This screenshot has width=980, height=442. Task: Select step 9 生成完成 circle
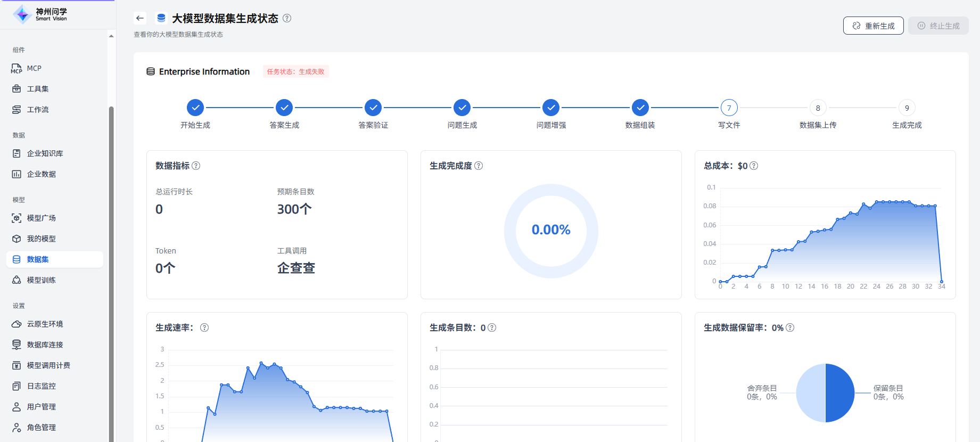(x=907, y=108)
